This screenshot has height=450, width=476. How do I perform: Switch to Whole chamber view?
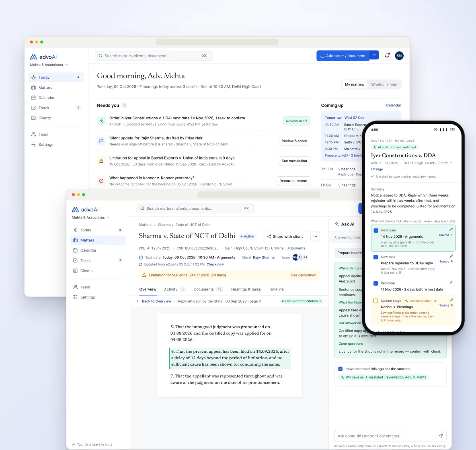[x=384, y=84]
